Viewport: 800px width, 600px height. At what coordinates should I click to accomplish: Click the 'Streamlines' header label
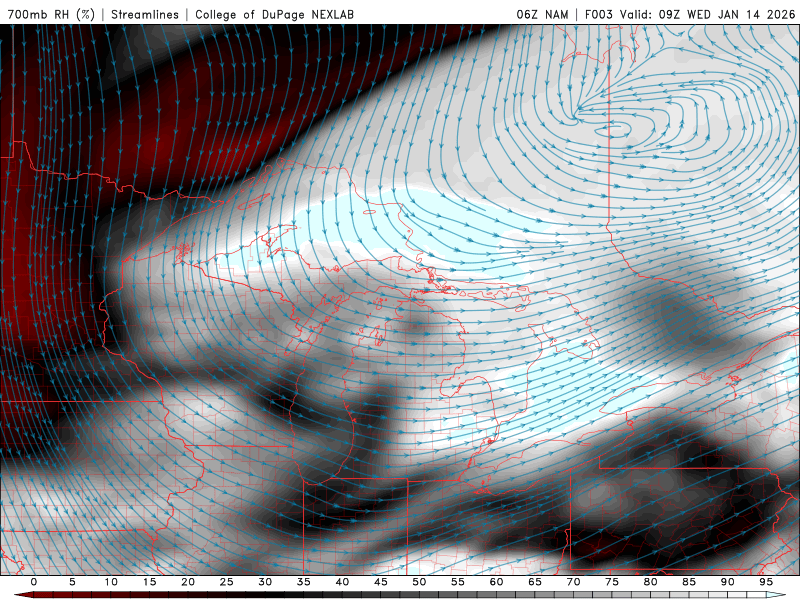145,14
